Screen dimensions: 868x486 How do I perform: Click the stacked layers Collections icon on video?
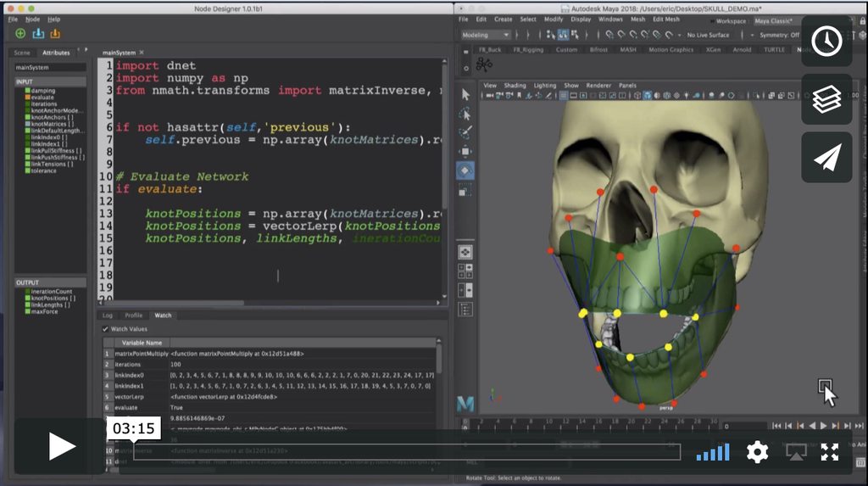[827, 100]
